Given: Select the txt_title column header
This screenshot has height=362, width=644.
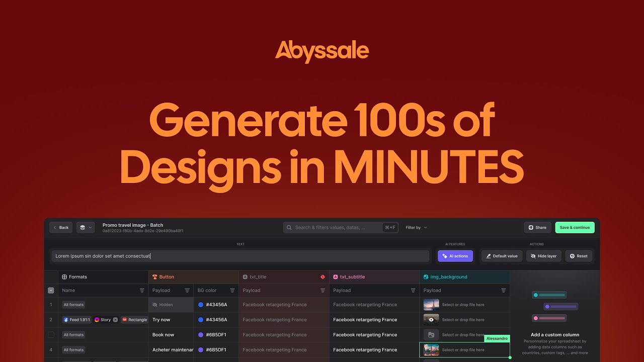Looking at the screenshot, I should [284, 277].
